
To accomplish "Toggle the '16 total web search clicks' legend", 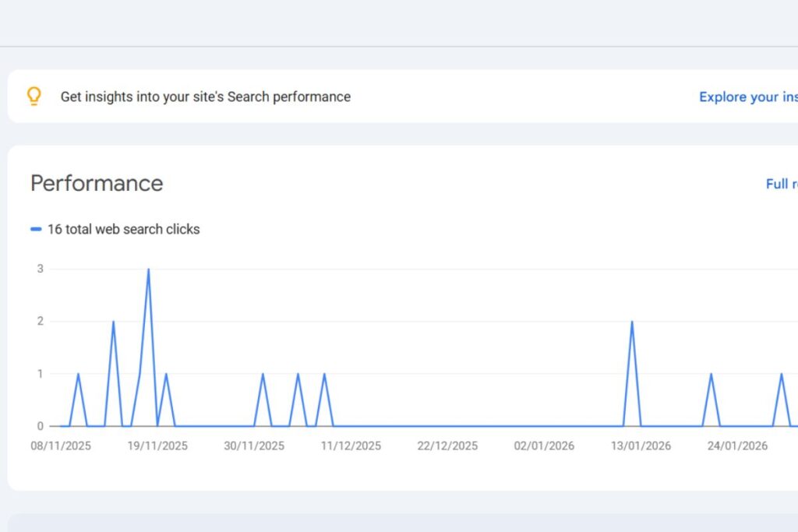I will [123, 229].
